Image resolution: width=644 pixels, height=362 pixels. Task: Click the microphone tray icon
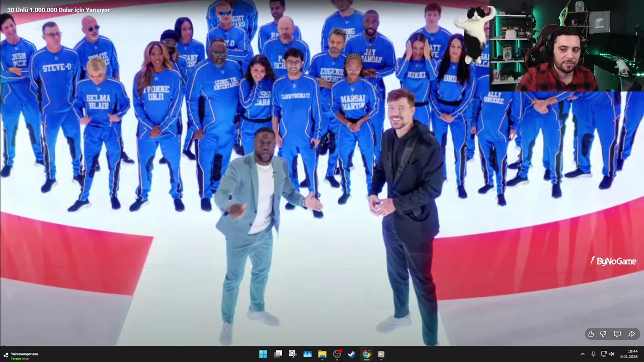593,354
